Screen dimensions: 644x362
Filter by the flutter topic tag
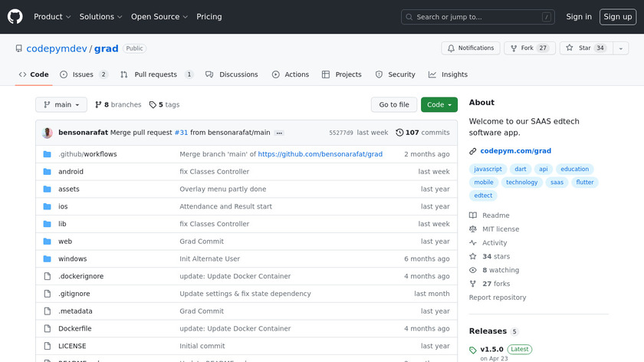point(585,182)
